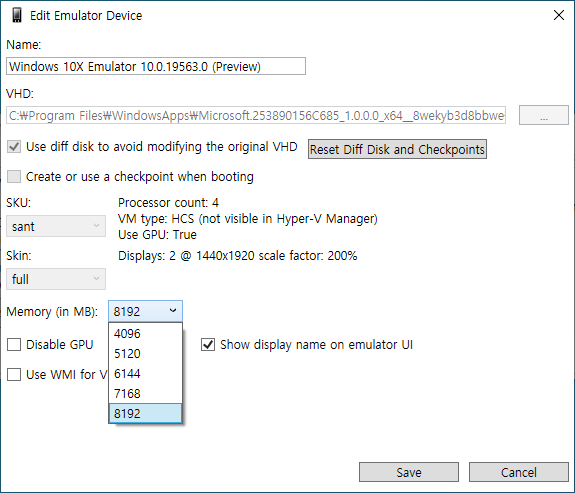Click the Processor count: 4 text
Screen dimensions: 575x493
(x=168, y=203)
